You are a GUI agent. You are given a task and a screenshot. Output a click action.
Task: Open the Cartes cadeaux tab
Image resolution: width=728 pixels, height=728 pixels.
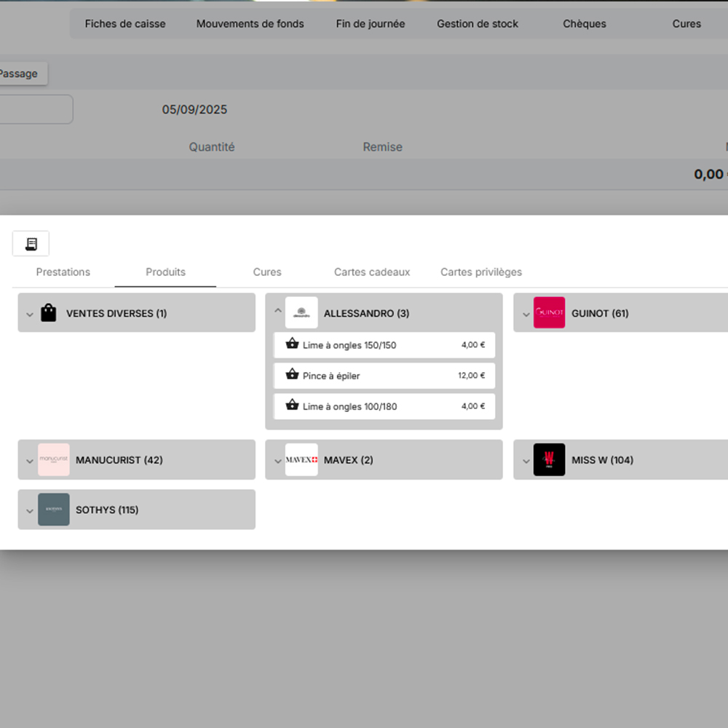[x=372, y=272]
